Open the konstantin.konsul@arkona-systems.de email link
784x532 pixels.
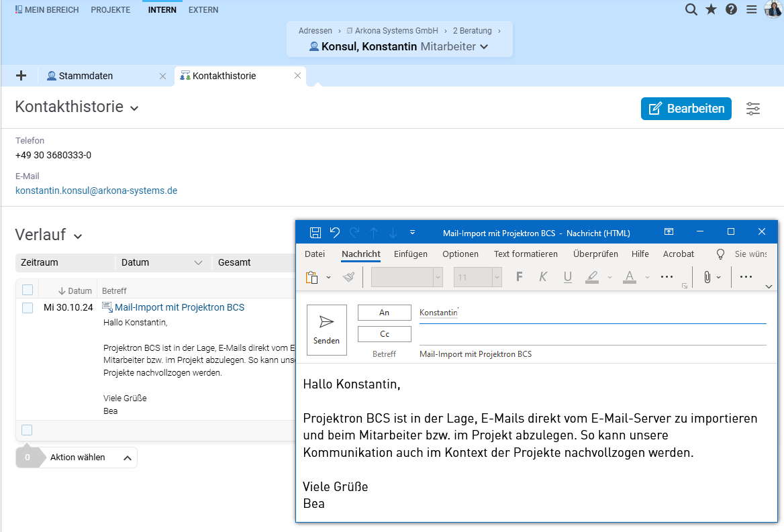[x=97, y=191]
